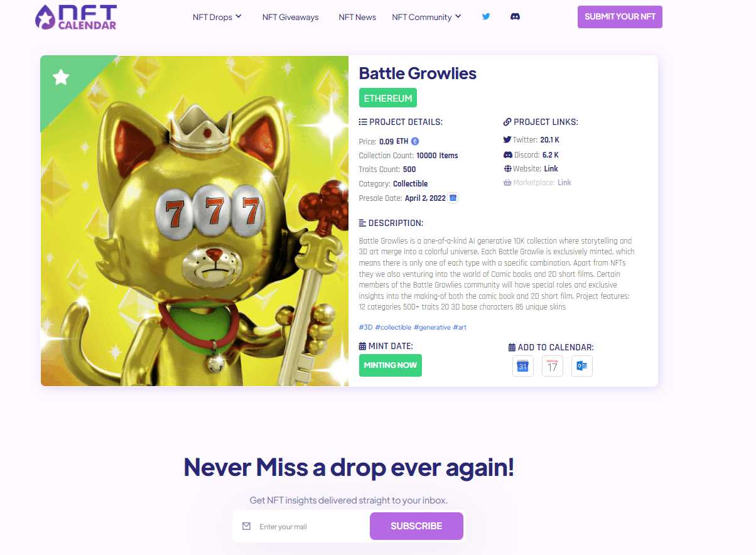The image size is (756, 555).
Task: Expand the NFT Drops dropdown
Action: click(x=217, y=17)
